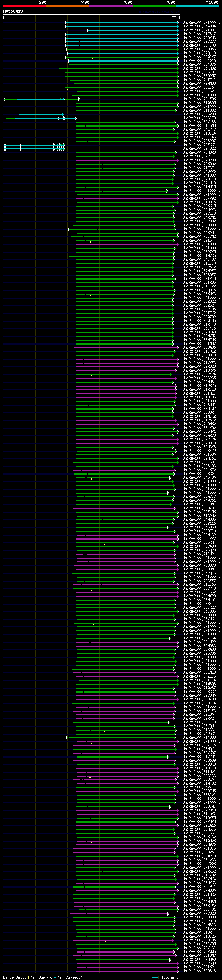Click the =100char. scale legend

165,977
